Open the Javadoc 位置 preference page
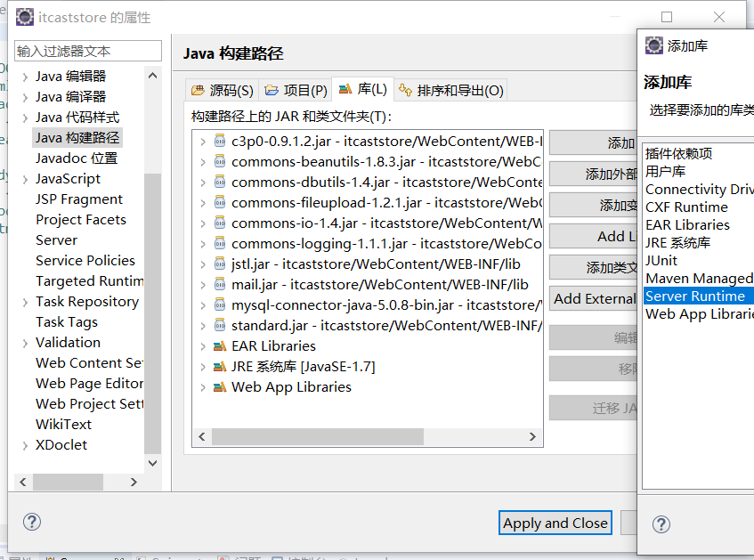 tap(77, 158)
